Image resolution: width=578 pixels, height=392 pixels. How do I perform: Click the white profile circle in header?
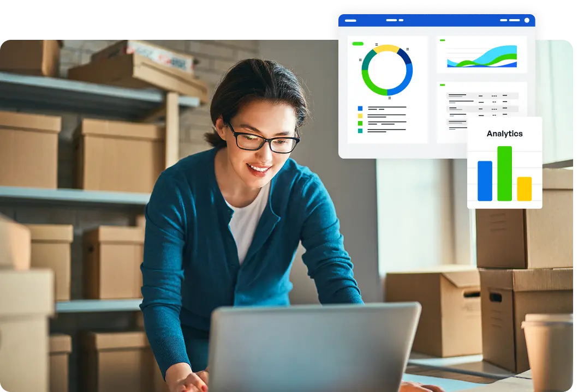tap(527, 21)
